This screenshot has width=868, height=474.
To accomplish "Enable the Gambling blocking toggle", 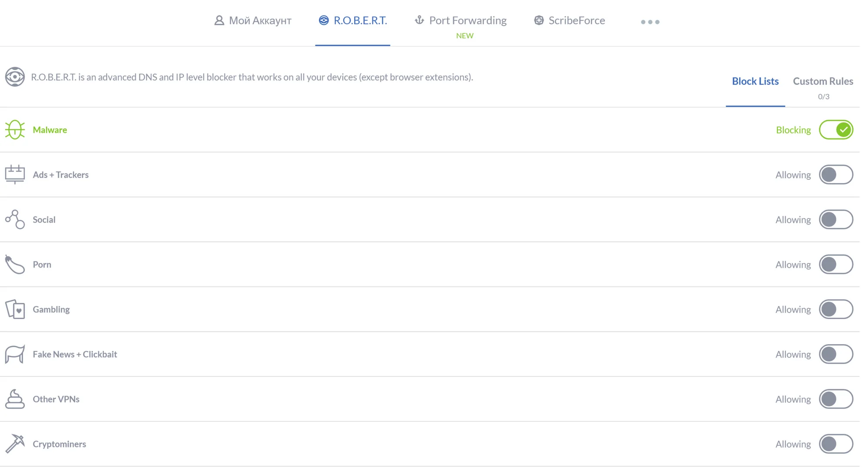I will (836, 309).
